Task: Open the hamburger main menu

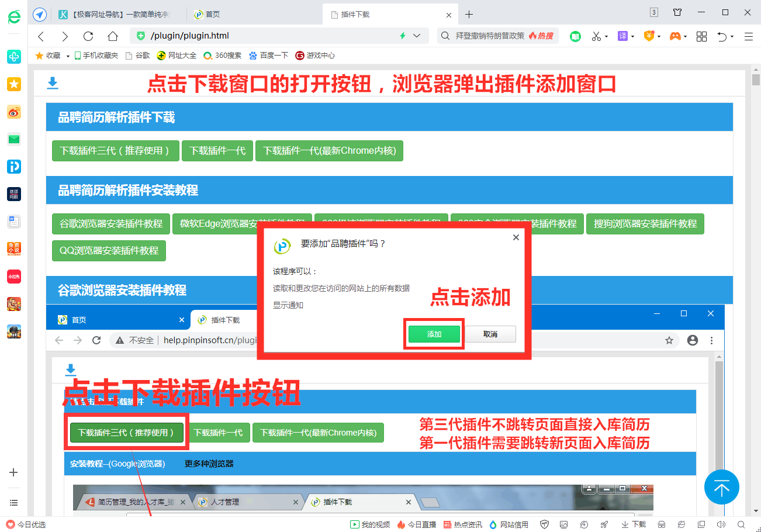Action: 749,36
